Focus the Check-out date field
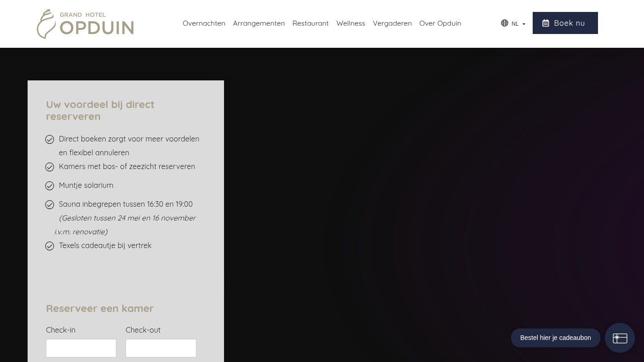Image resolution: width=644 pixels, height=362 pixels. [x=161, y=348]
